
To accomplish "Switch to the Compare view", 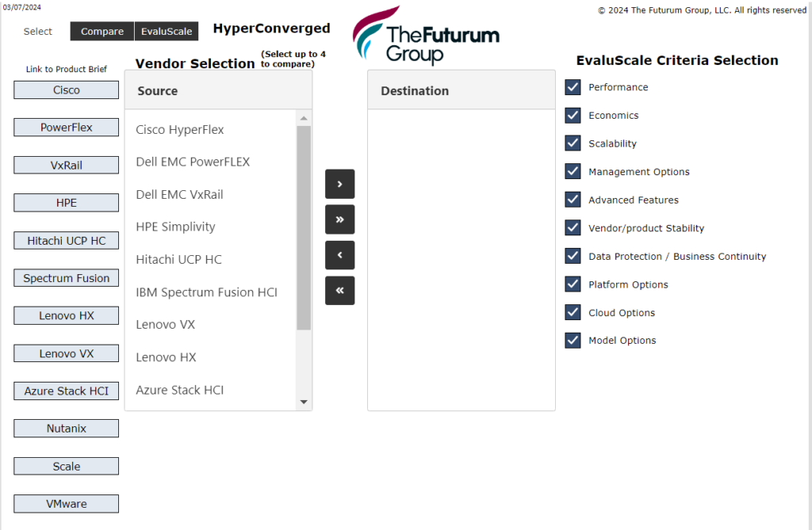I will (x=101, y=31).
